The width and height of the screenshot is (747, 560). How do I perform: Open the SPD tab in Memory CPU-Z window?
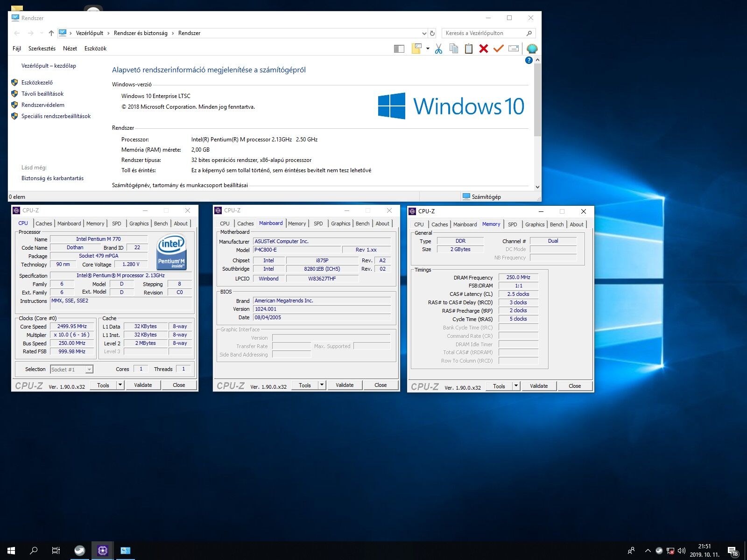click(512, 224)
